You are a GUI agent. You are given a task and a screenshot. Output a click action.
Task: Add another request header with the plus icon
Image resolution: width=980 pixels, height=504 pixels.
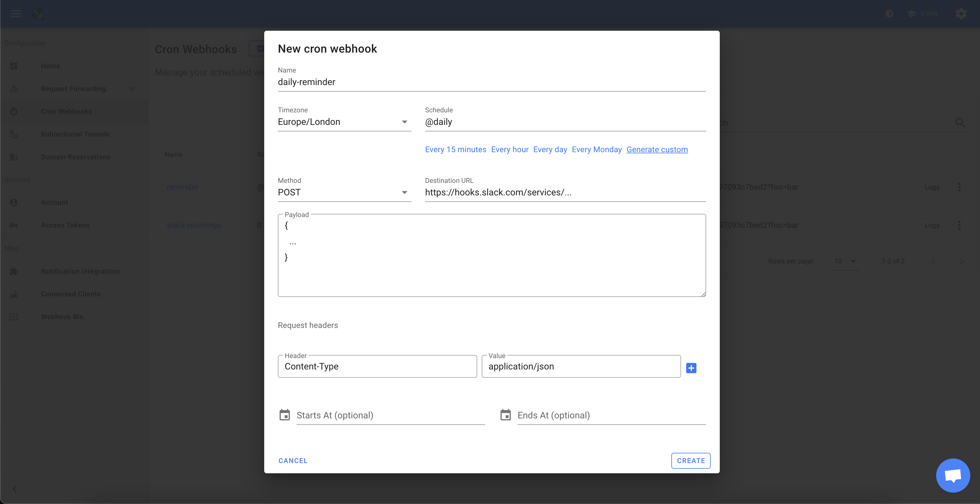point(692,367)
